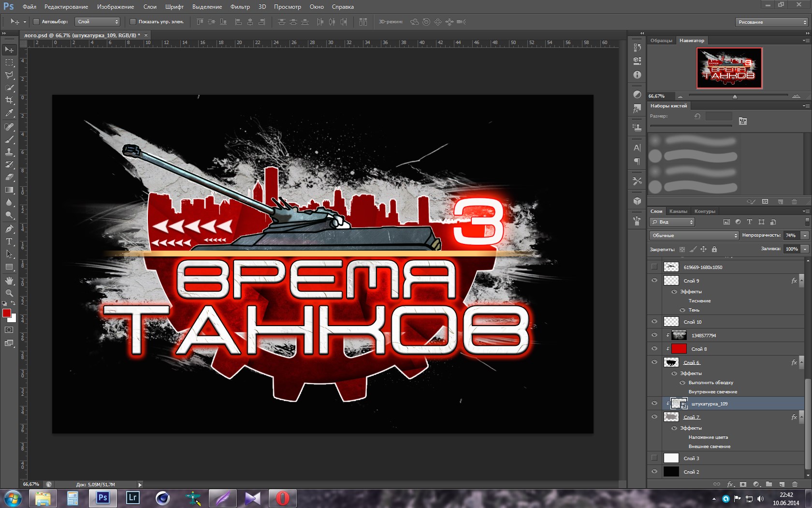Open the Рисование workspace dropdown
Image resolution: width=812 pixels, height=508 pixels.
[772, 22]
